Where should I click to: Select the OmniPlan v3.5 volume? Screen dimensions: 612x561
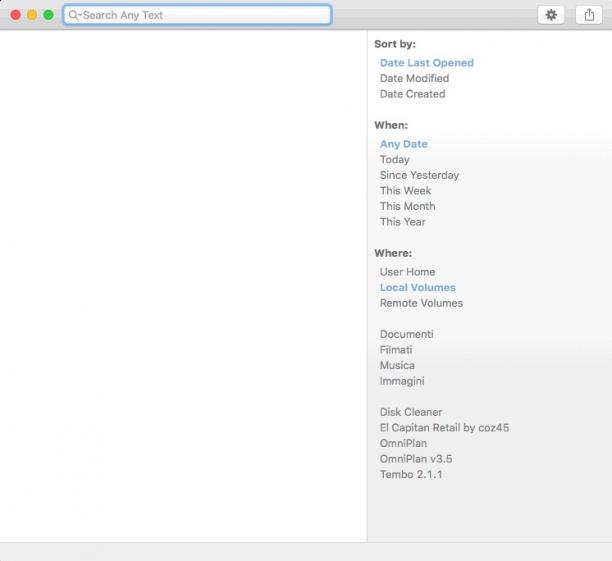click(x=416, y=459)
